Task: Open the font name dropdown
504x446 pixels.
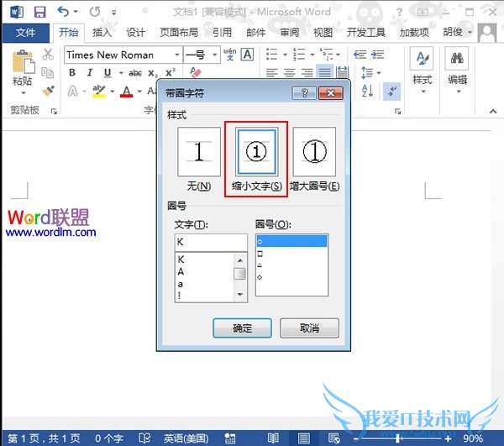Action: pyautogui.click(x=177, y=55)
